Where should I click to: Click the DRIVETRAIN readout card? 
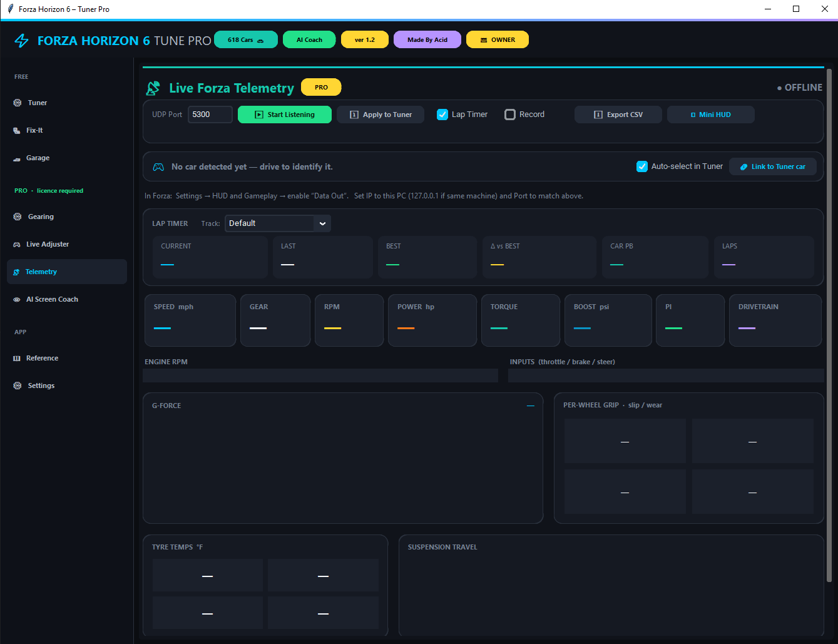tap(775, 320)
